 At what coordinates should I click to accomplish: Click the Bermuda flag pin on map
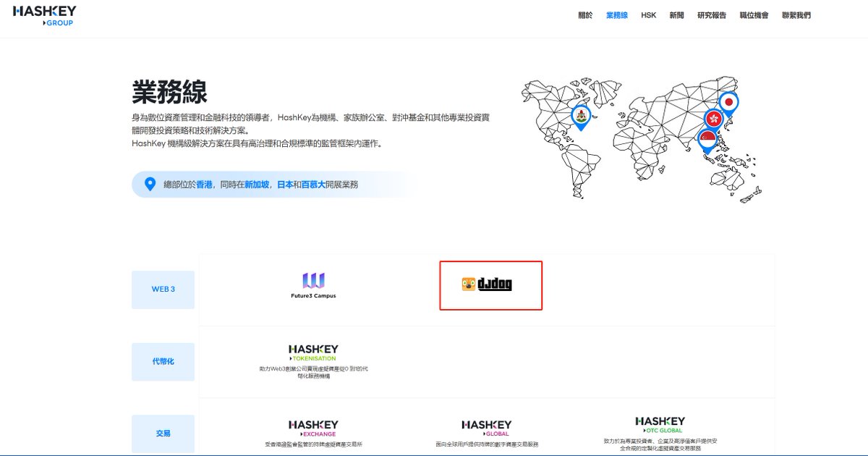(581, 117)
